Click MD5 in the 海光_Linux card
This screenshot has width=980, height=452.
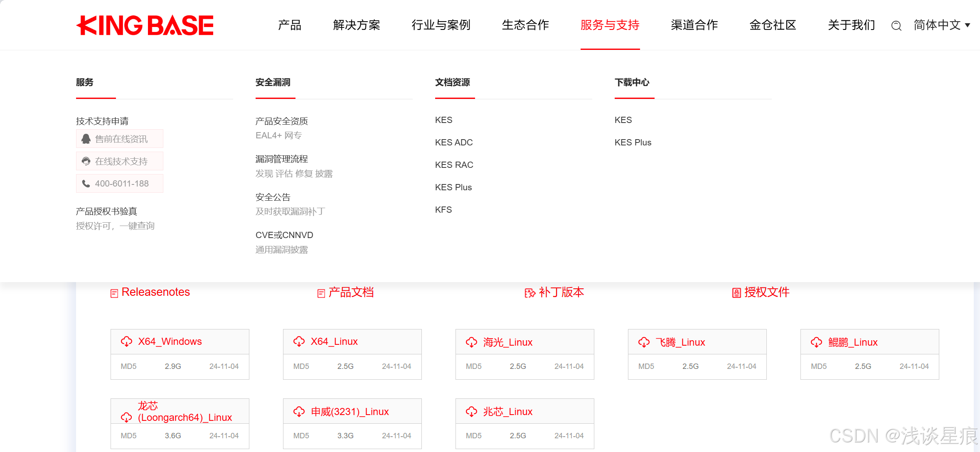tap(474, 366)
